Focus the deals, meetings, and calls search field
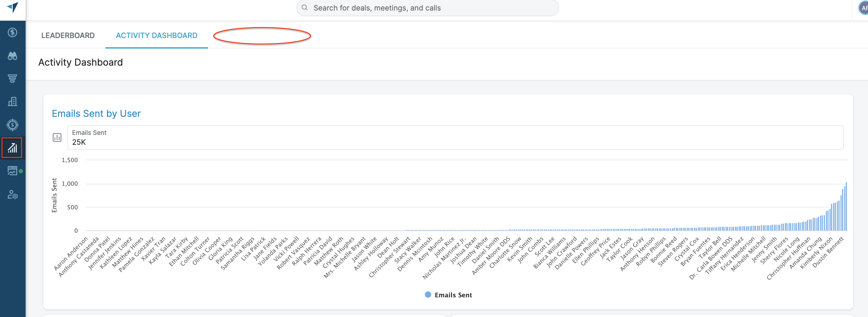The width and height of the screenshot is (868, 317). (427, 8)
